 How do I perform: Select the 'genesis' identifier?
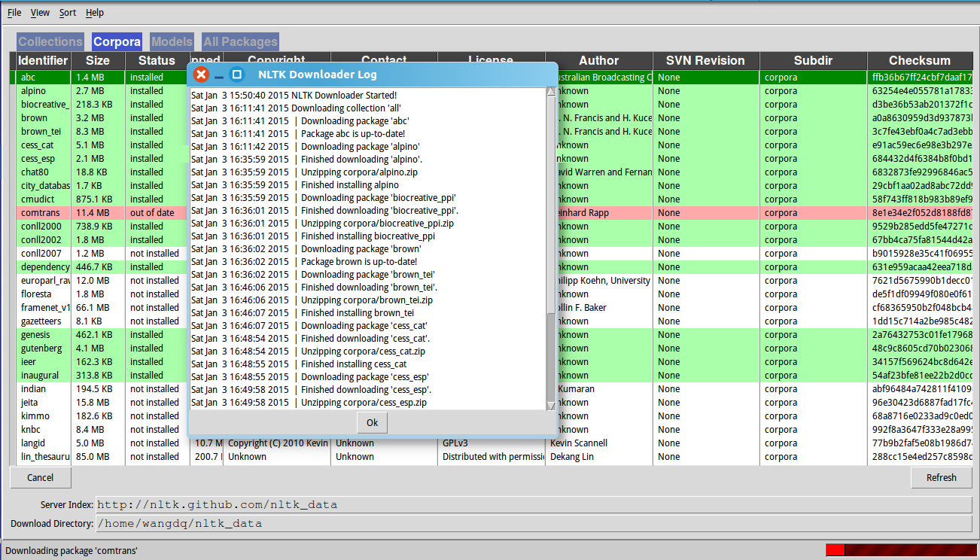pos(35,335)
